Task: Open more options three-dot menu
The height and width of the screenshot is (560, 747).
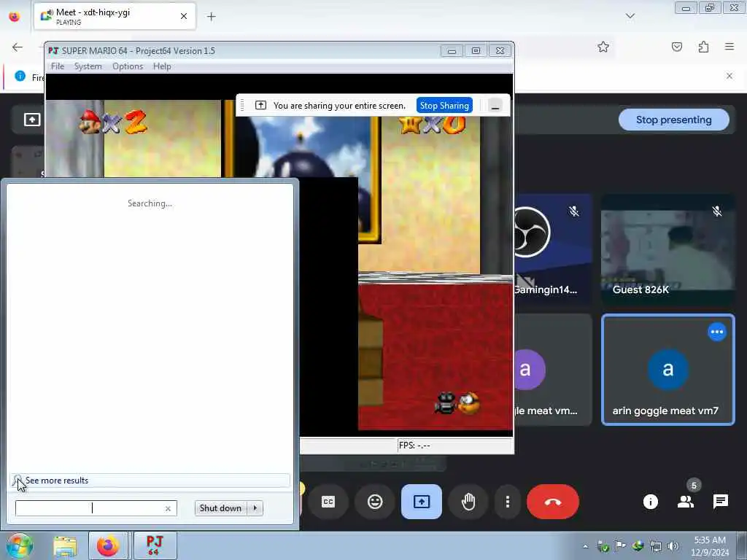Action: [508, 502]
